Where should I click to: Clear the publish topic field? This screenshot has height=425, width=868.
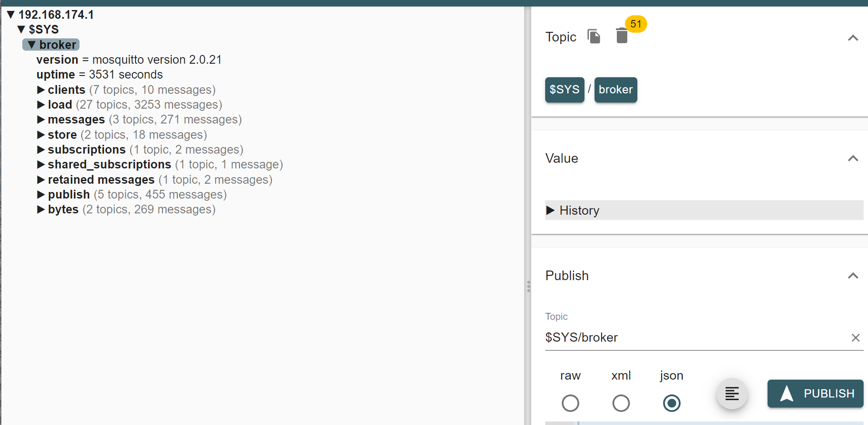[855, 338]
